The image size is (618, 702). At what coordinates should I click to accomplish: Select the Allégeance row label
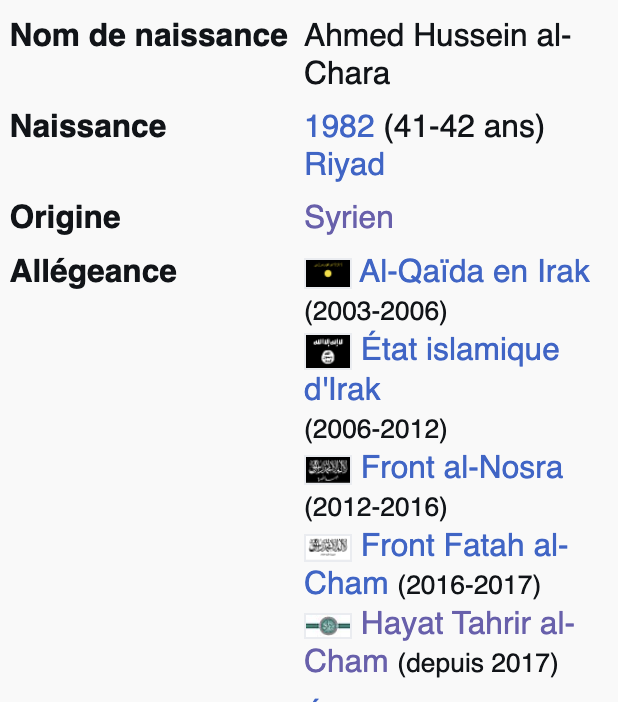click(x=93, y=272)
